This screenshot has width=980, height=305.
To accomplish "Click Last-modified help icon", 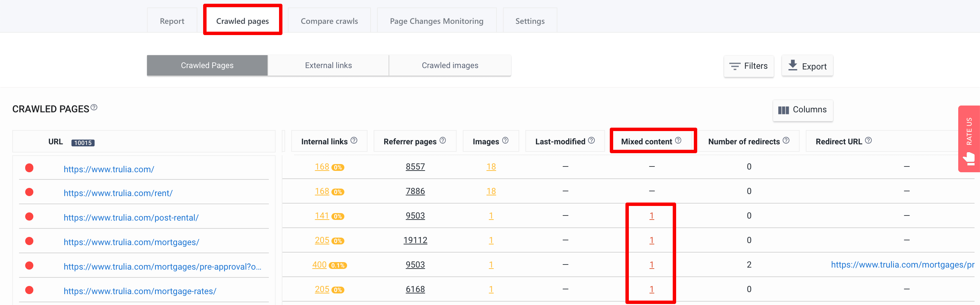I will (x=592, y=141).
